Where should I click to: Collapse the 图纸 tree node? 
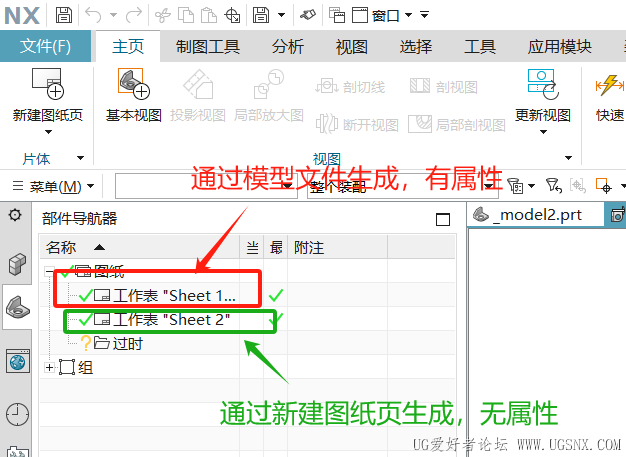[x=49, y=272]
